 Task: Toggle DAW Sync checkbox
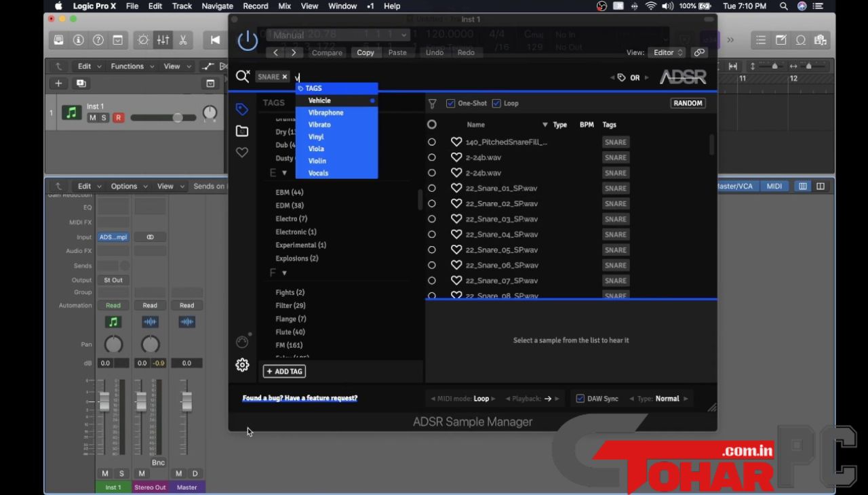[x=580, y=399]
